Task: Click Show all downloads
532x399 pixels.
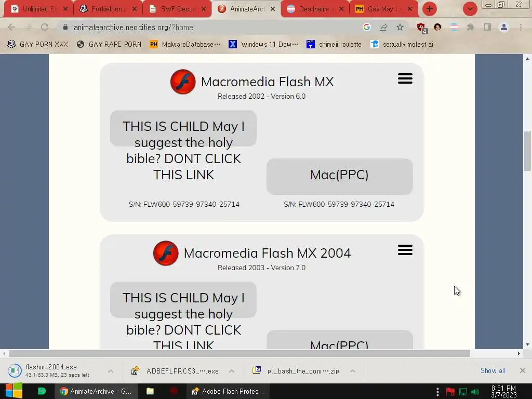Action: point(493,370)
